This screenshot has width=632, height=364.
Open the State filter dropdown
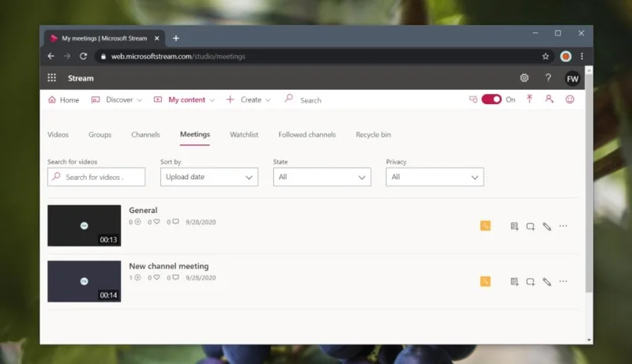point(322,177)
